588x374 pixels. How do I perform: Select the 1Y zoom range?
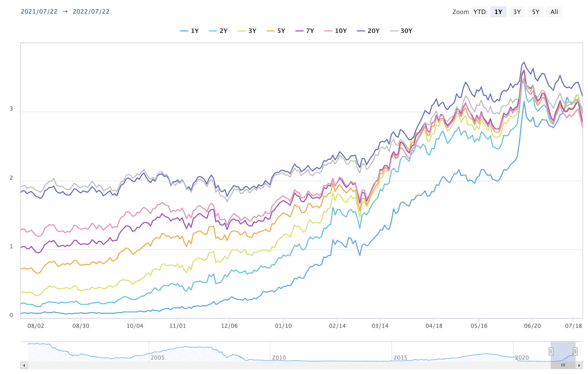(498, 12)
